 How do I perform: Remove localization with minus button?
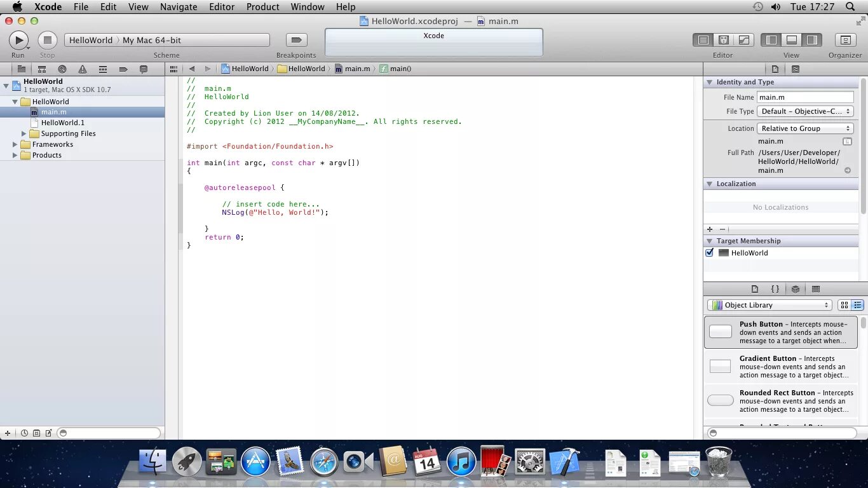click(x=722, y=229)
